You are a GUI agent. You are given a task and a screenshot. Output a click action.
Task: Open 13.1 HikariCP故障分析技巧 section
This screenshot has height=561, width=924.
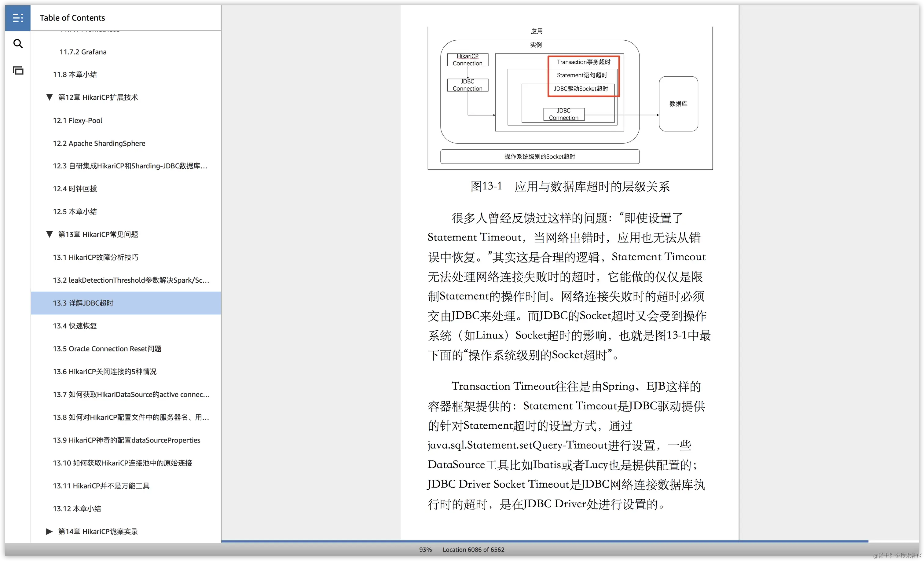click(95, 257)
